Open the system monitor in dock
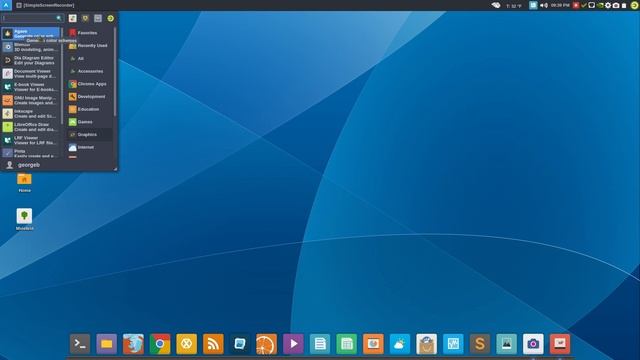The width and height of the screenshot is (640, 360). pos(453,344)
